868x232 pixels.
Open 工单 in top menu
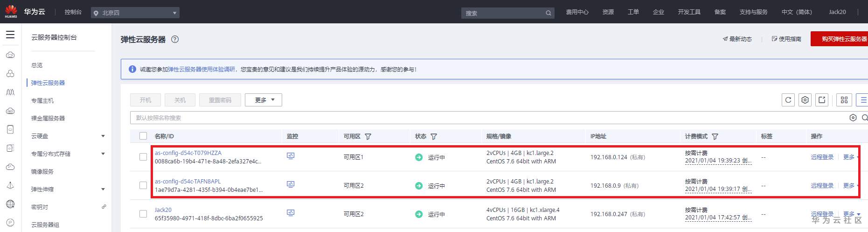point(633,12)
